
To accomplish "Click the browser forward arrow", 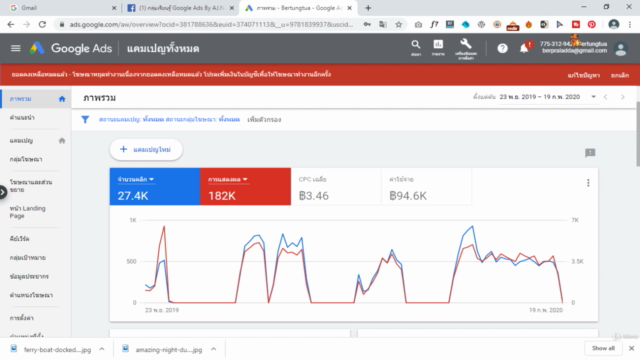I will (27, 24).
